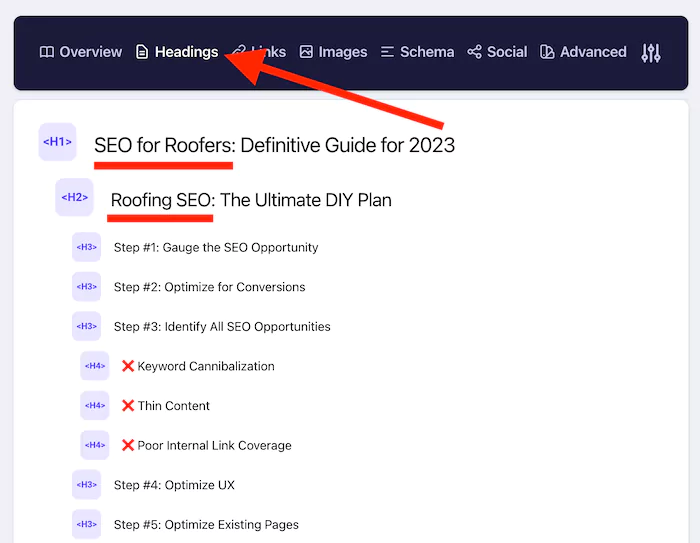Click the H4 badge beside Keyword Cannibalization
700x543 pixels.
95,366
